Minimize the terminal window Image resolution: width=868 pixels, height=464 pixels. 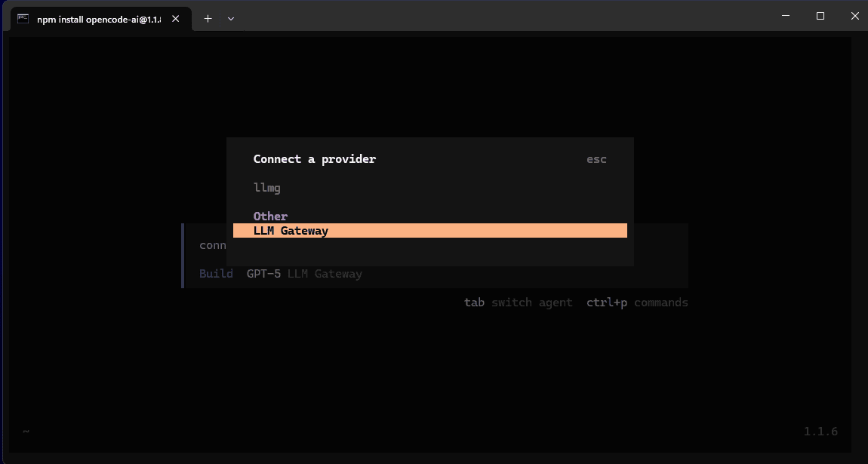tap(786, 16)
